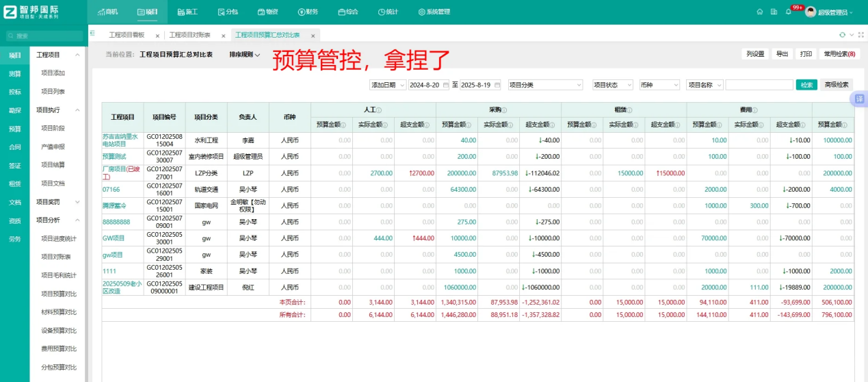
Task: Open the 苏吉吉纳里水电站项目 project link
Action: [121, 140]
